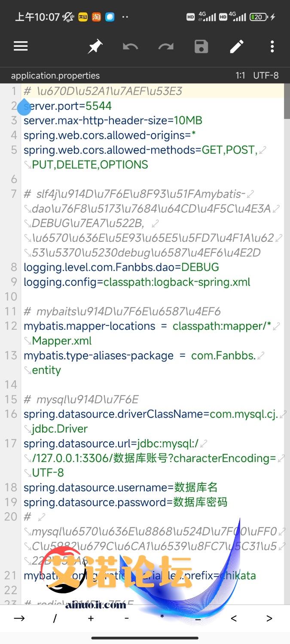Tap the battery indicator in status bar
Screen dimensions: 290x644
click(259, 17)
